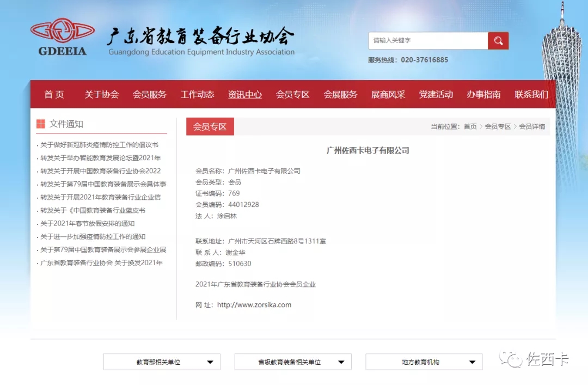
Task: Click the line 2021年广东省教育装备行业协会会员企业
Action: click(255, 284)
